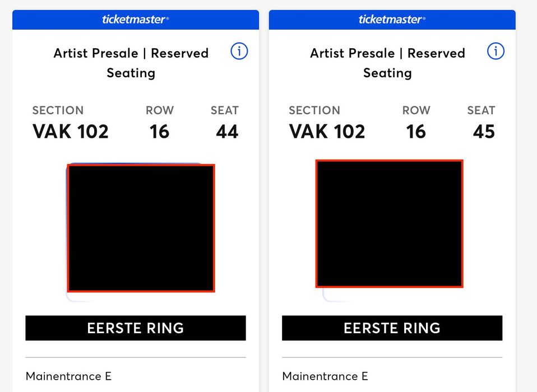Select Mainentrance E text on left ticket
The image size is (537, 392).
69,376
